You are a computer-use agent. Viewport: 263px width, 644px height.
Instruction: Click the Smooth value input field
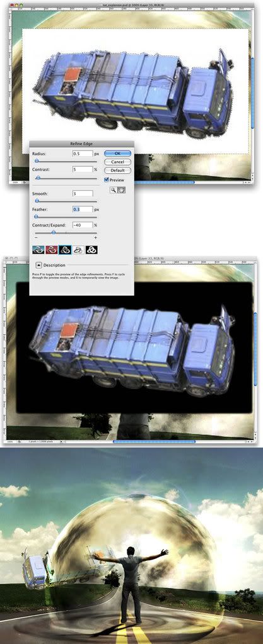83,193
